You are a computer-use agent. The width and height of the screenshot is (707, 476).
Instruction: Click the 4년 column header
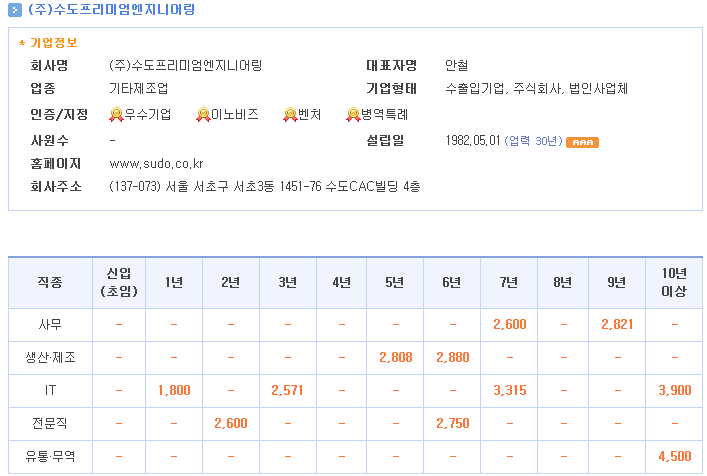pyautogui.click(x=342, y=283)
